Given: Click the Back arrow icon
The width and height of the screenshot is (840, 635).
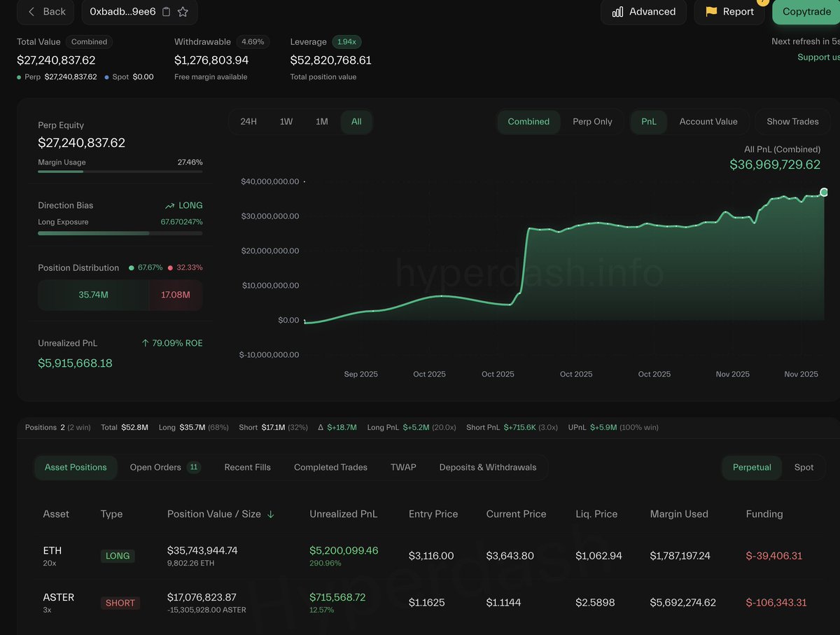Looking at the screenshot, I should (x=31, y=12).
